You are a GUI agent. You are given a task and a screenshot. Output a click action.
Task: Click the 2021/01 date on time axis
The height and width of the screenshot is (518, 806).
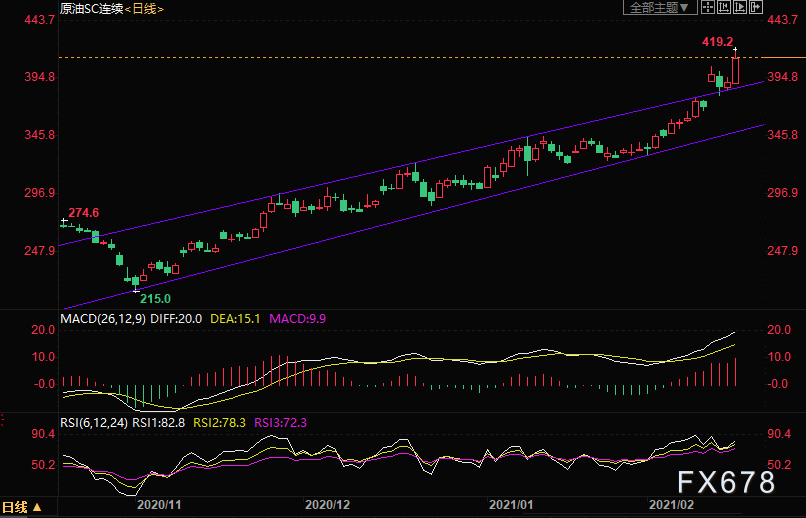[510, 507]
